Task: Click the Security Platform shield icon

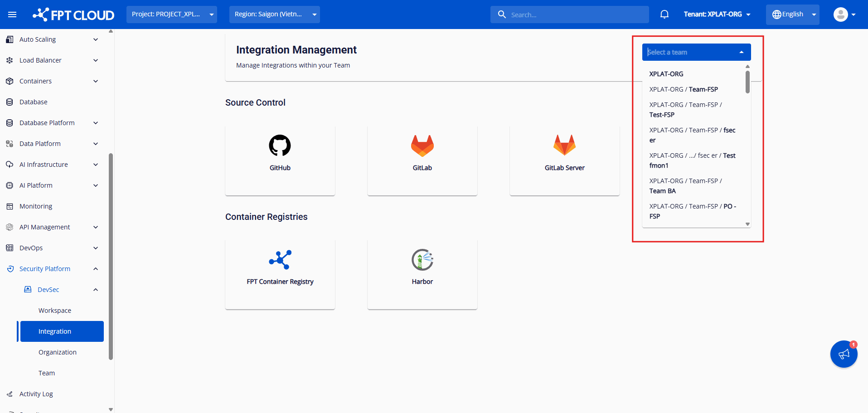Action: (x=10, y=269)
